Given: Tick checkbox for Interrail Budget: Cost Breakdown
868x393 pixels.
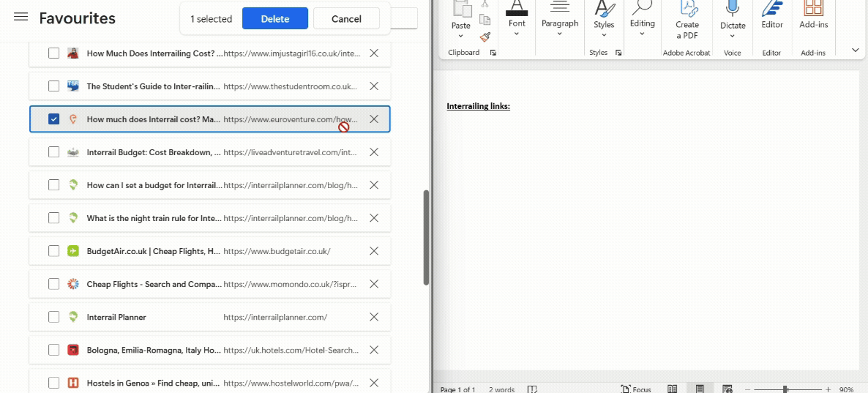Looking at the screenshot, I should click(53, 151).
